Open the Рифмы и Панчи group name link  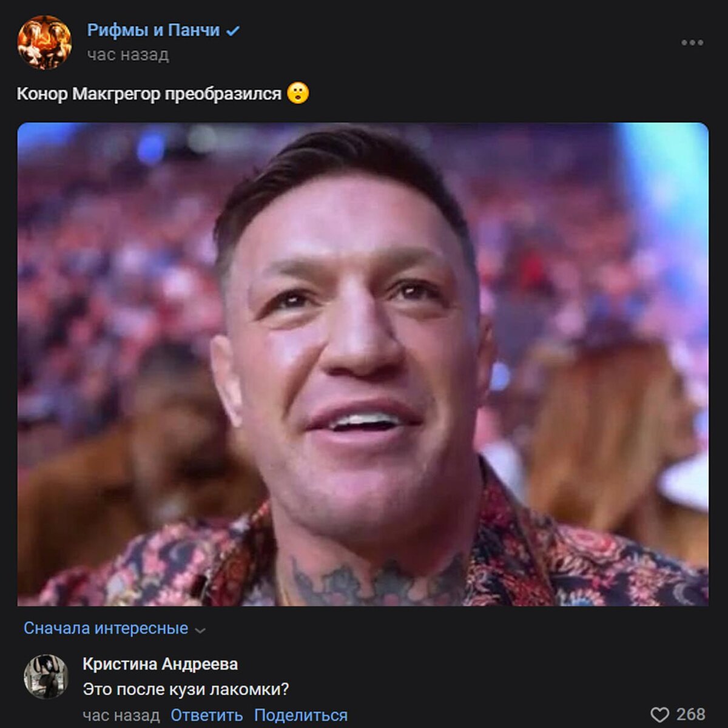[x=153, y=30]
